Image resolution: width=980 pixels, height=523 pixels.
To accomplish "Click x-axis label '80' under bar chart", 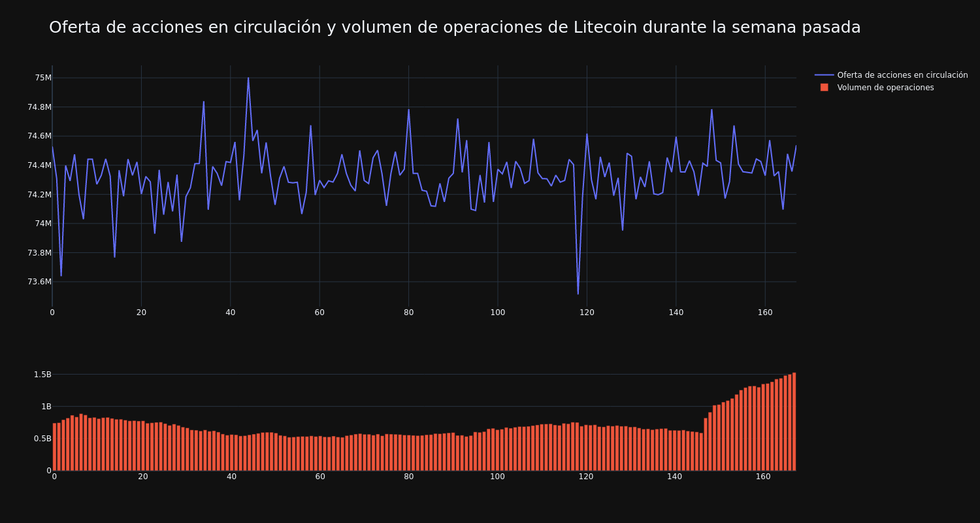I will tap(409, 477).
